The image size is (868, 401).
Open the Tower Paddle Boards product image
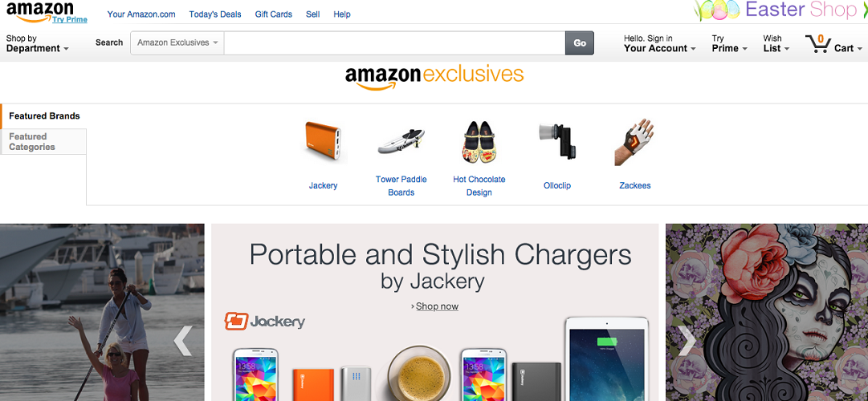coord(401,142)
